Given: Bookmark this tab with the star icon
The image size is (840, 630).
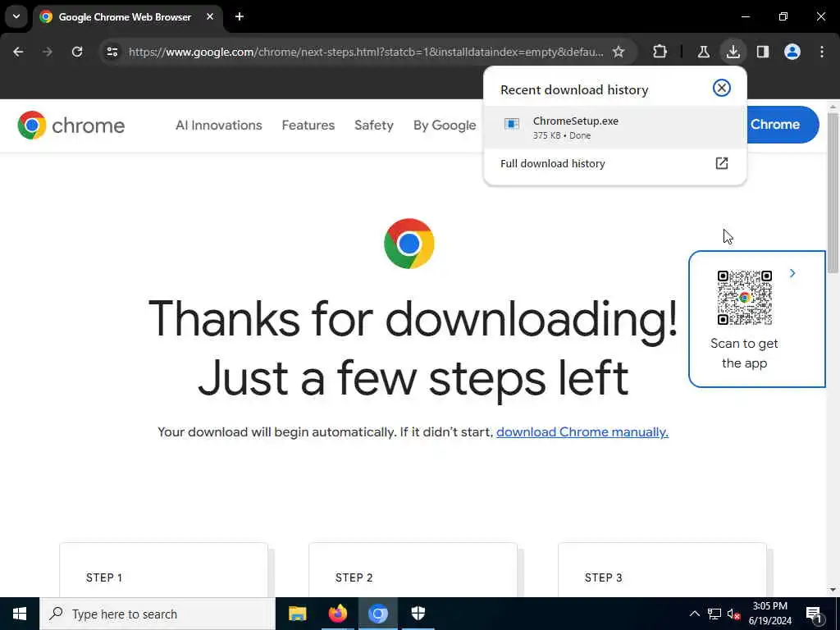Looking at the screenshot, I should pyautogui.click(x=619, y=52).
